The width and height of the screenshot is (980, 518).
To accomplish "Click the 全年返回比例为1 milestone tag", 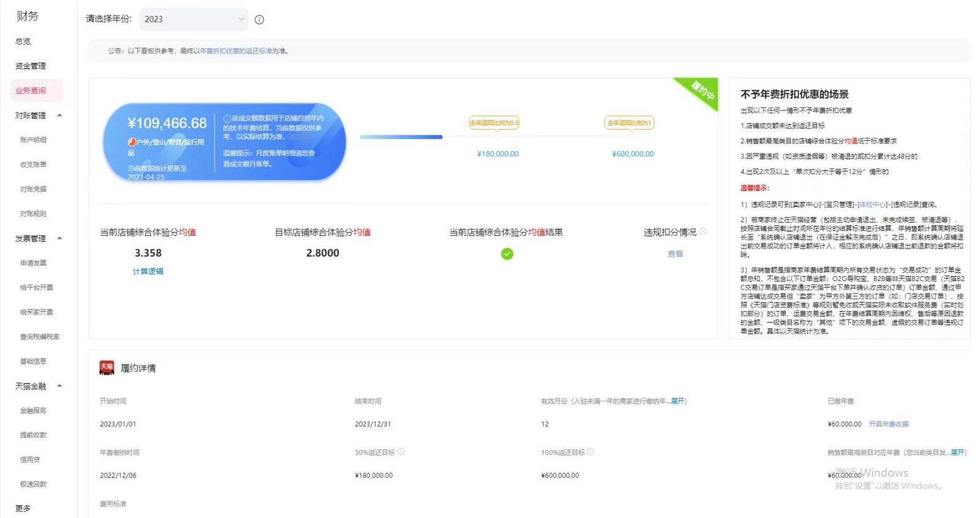I will 630,122.
